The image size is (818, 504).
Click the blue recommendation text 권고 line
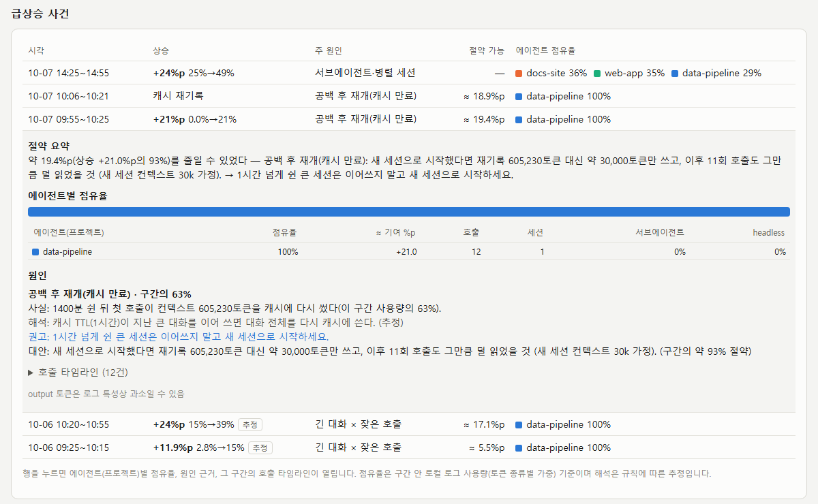point(178,337)
